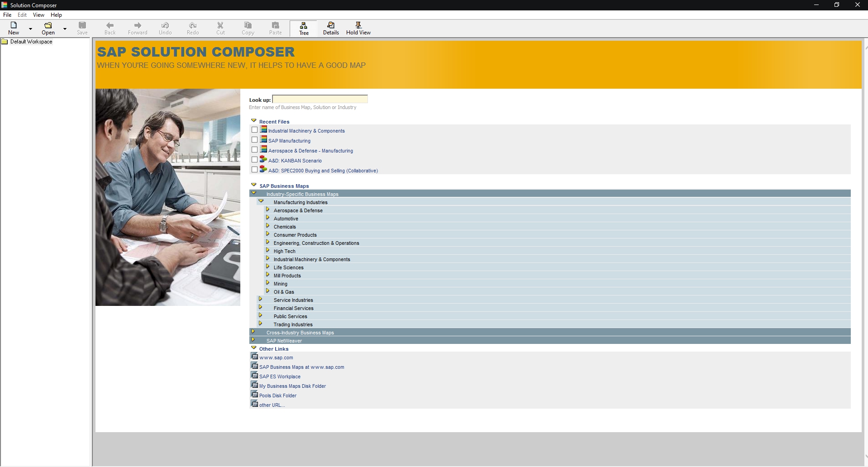This screenshot has width=868, height=467.
Task: Open the SAP Manufacturing recent file link
Action: pyautogui.click(x=289, y=141)
